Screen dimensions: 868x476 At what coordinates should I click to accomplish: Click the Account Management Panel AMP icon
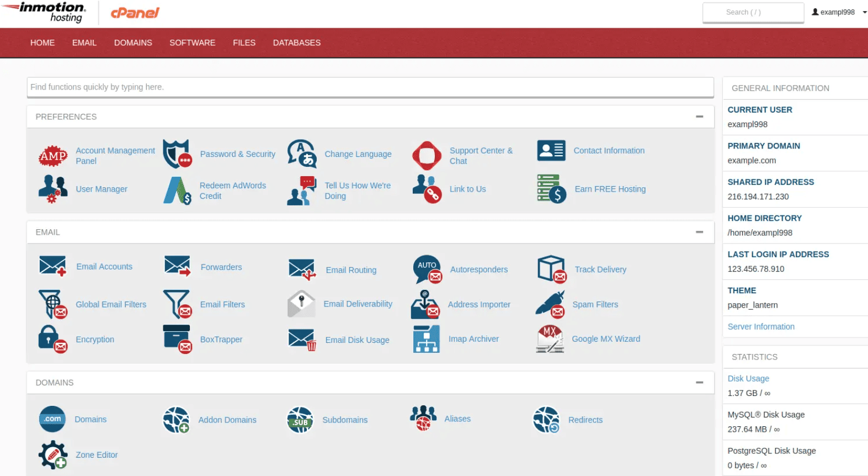click(53, 156)
